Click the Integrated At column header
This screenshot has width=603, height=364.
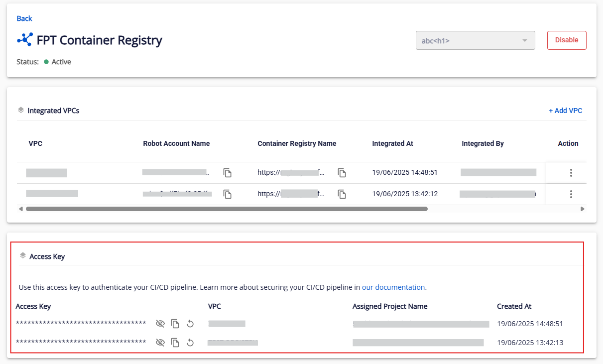392,143
